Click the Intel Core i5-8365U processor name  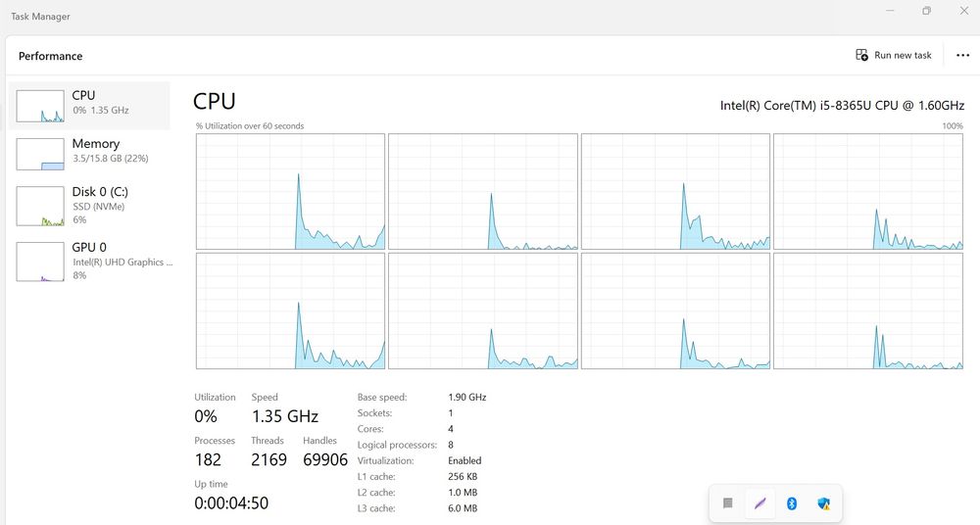click(842, 105)
